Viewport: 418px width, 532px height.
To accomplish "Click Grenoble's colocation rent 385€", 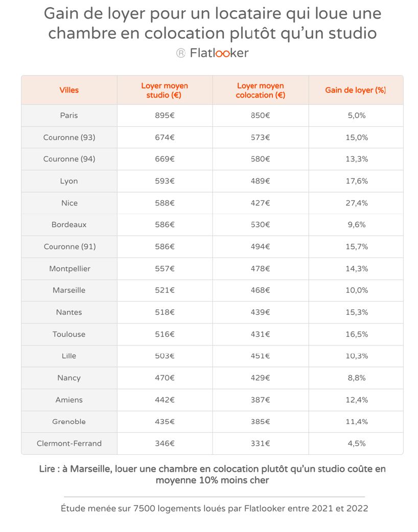I will coord(261,422).
